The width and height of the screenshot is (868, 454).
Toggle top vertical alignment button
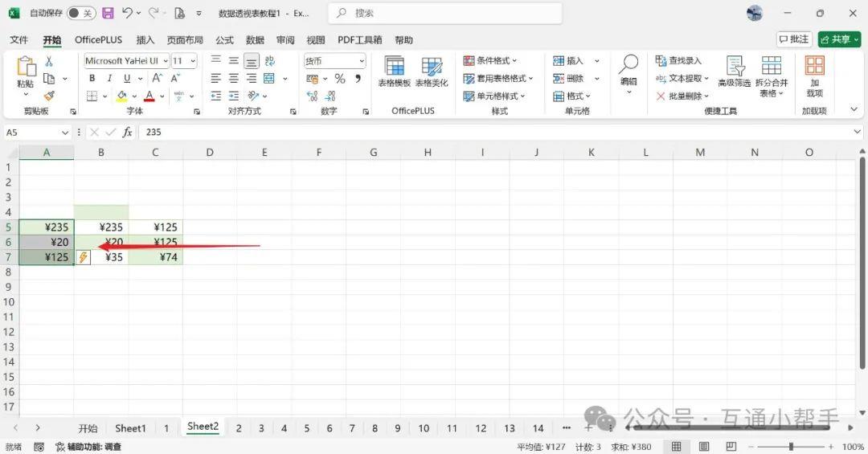(x=216, y=61)
